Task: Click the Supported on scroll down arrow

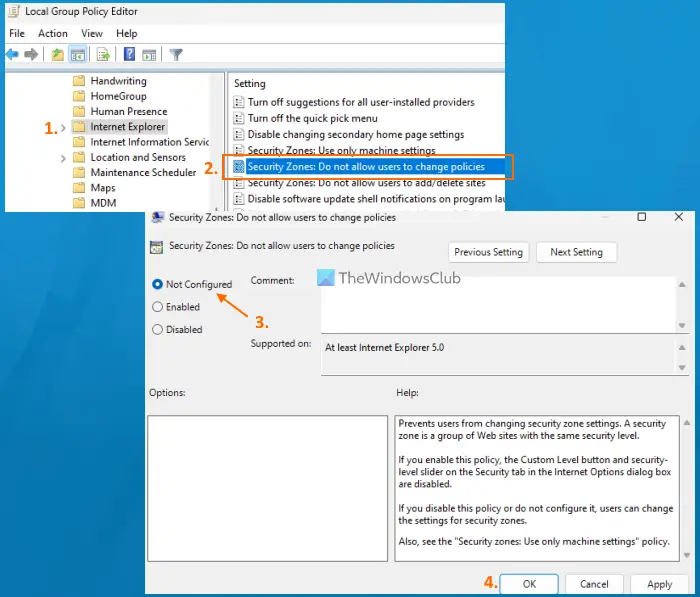Action: [682, 367]
